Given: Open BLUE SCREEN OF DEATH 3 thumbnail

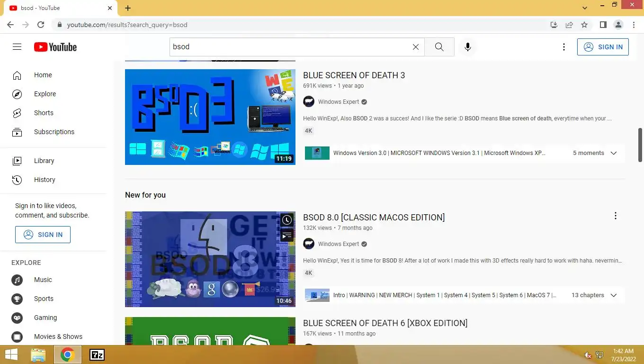Looking at the screenshot, I should coord(210,117).
